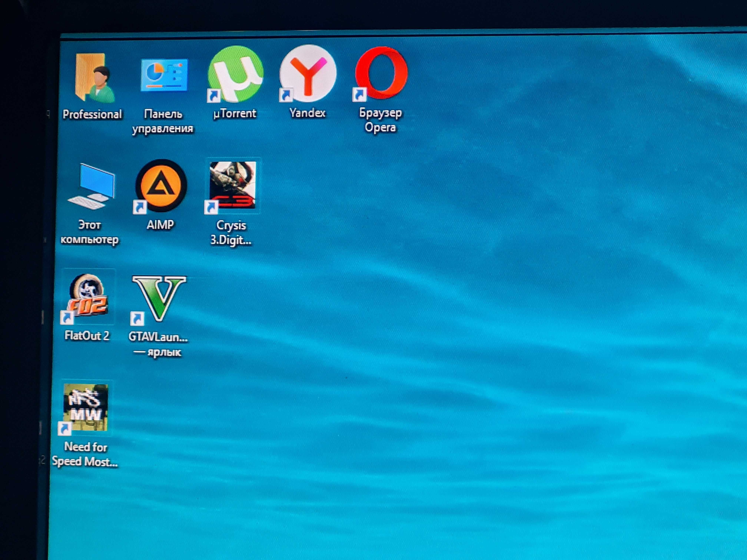Click the "Need for Speed Most..." label
747x560 pixels.
[x=85, y=454]
